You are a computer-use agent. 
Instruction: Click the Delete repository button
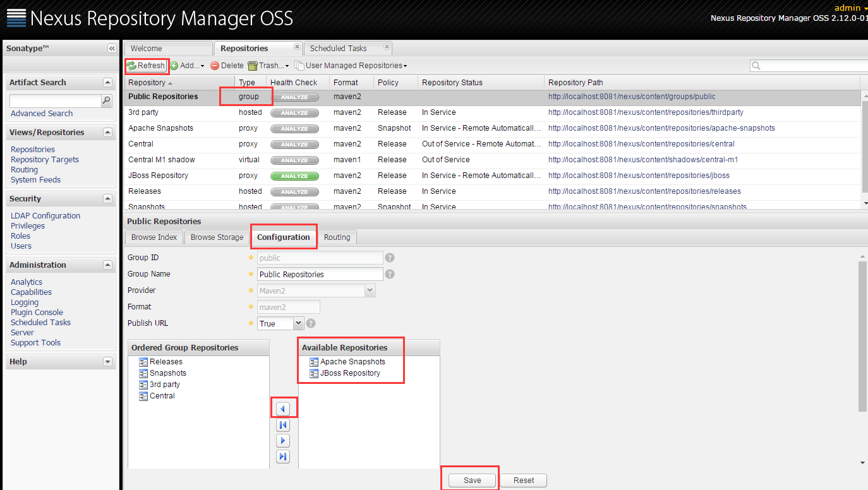tap(227, 66)
